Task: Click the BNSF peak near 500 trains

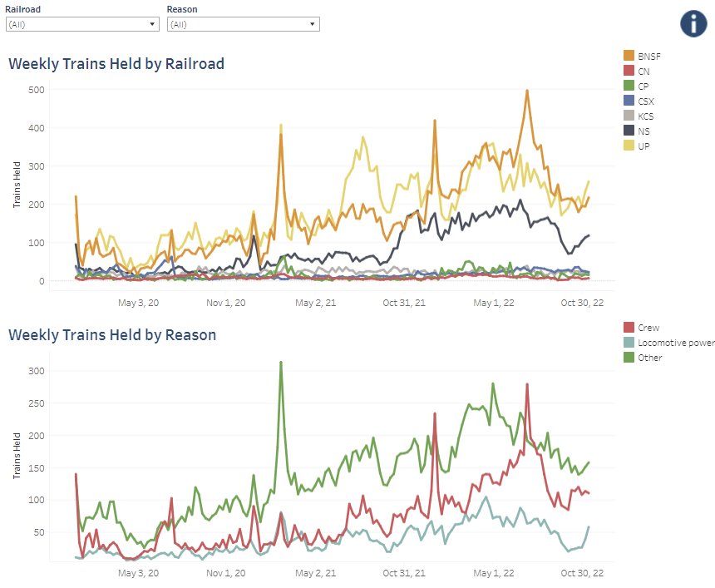Action: tap(527, 91)
